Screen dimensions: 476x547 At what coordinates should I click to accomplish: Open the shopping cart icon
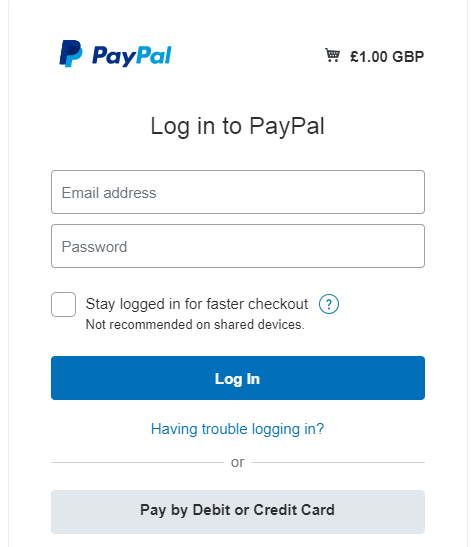click(332, 55)
